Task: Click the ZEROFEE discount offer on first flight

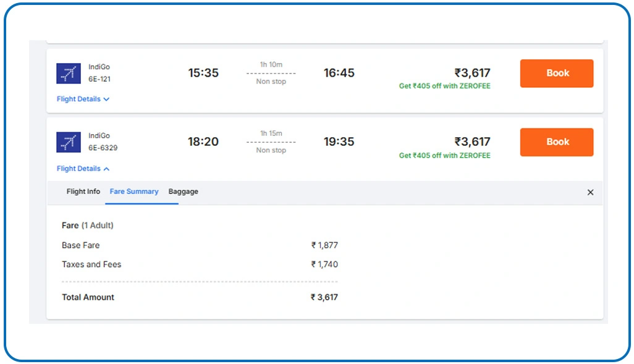Action: [x=445, y=86]
